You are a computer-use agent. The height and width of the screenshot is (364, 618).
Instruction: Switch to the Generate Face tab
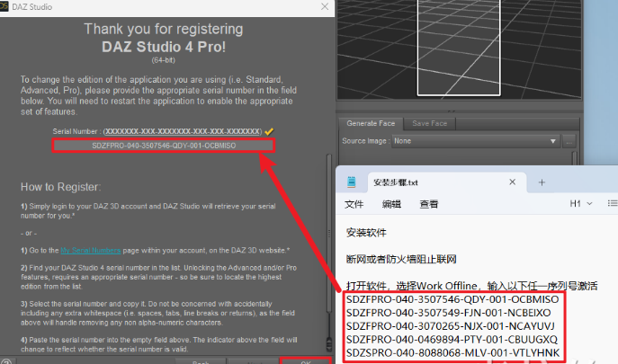tap(371, 123)
